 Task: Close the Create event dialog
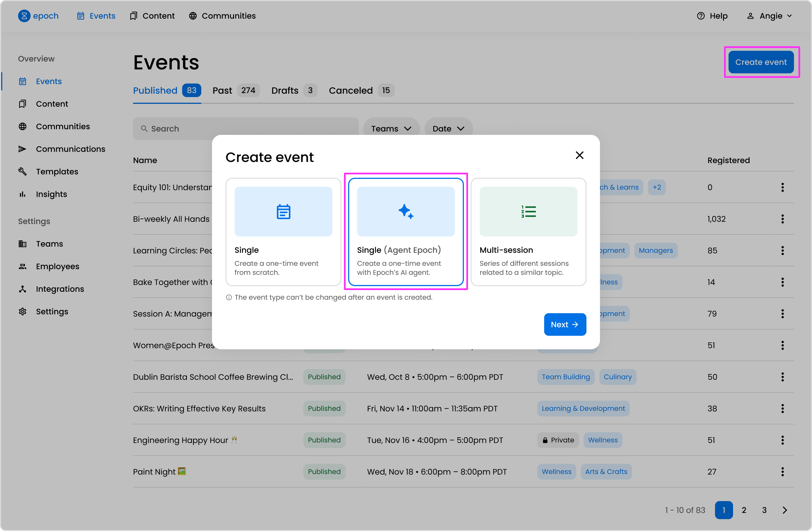[579, 155]
